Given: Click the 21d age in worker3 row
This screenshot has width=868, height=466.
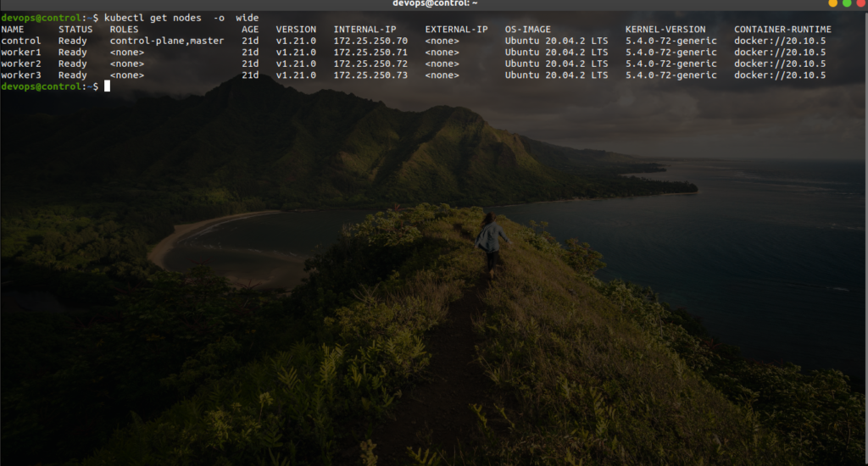Looking at the screenshot, I should [250, 75].
